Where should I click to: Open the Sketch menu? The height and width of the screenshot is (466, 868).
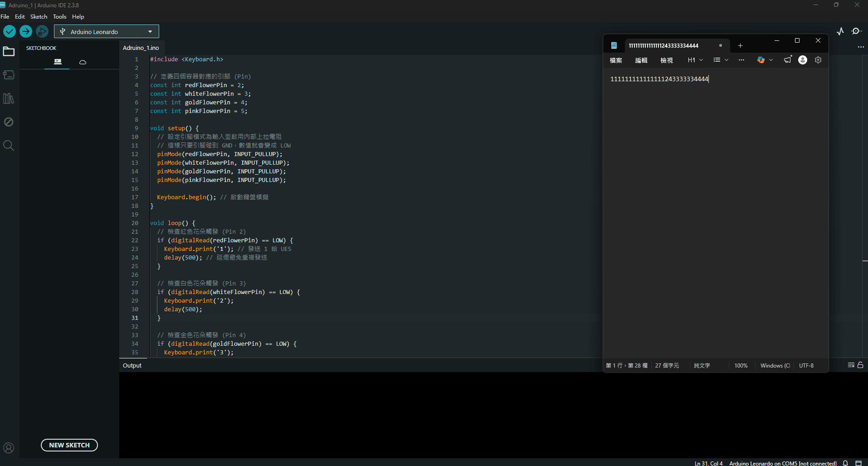[39, 16]
